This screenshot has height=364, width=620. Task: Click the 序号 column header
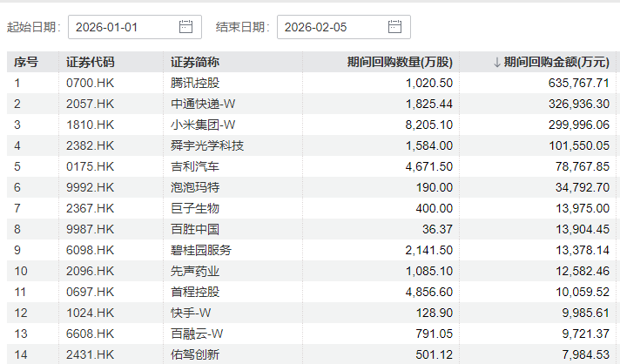point(27,63)
